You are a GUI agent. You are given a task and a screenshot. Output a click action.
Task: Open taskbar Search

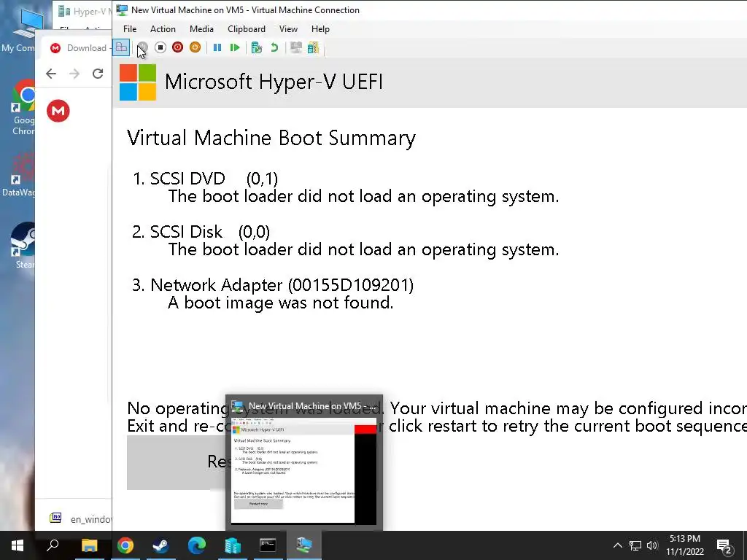pos(53,545)
